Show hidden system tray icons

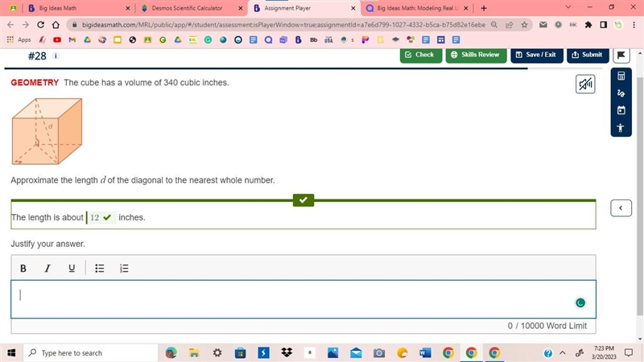pyautogui.click(x=563, y=353)
